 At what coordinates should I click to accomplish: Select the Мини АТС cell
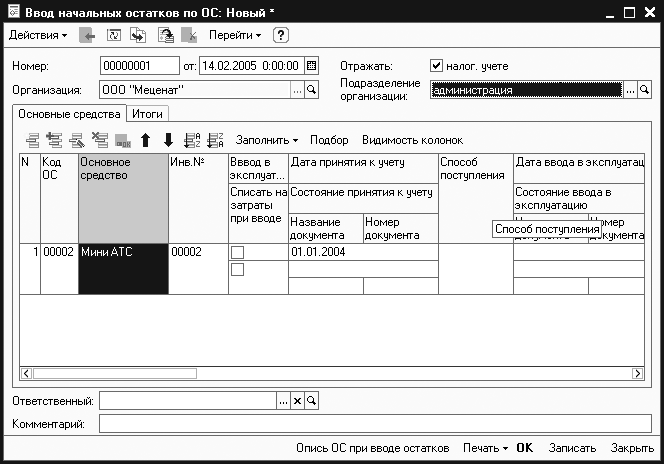pyautogui.click(x=123, y=269)
